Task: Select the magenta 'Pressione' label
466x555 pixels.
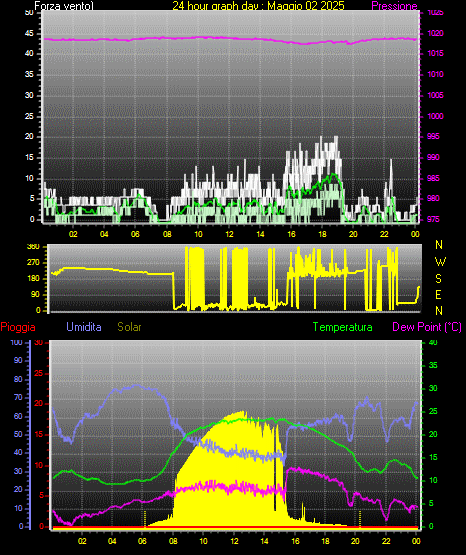Action: (395, 5)
